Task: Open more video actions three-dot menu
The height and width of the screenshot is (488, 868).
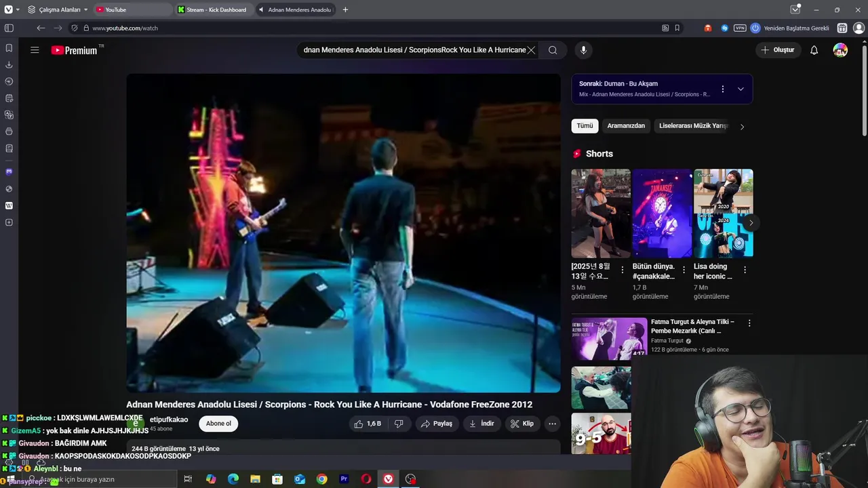Action: [x=553, y=424]
